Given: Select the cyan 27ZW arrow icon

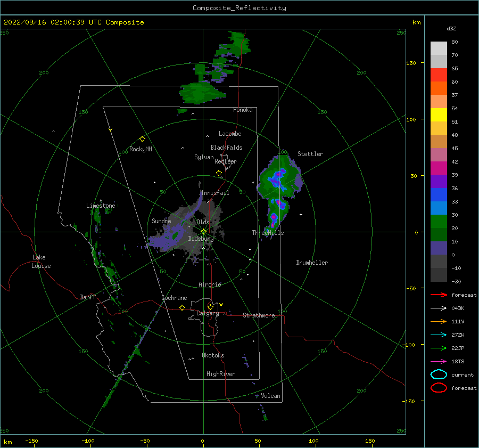Looking at the screenshot, I should [439, 335].
